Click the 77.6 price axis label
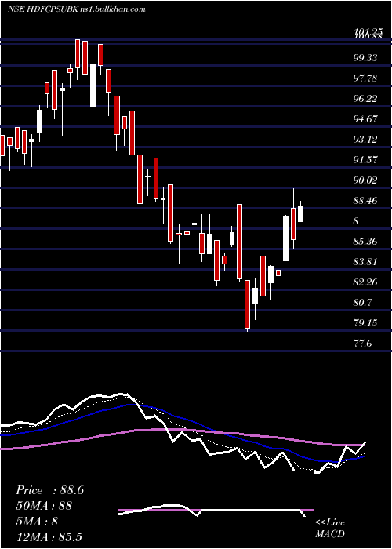Viewport: 392px width, 549px height. tap(363, 344)
